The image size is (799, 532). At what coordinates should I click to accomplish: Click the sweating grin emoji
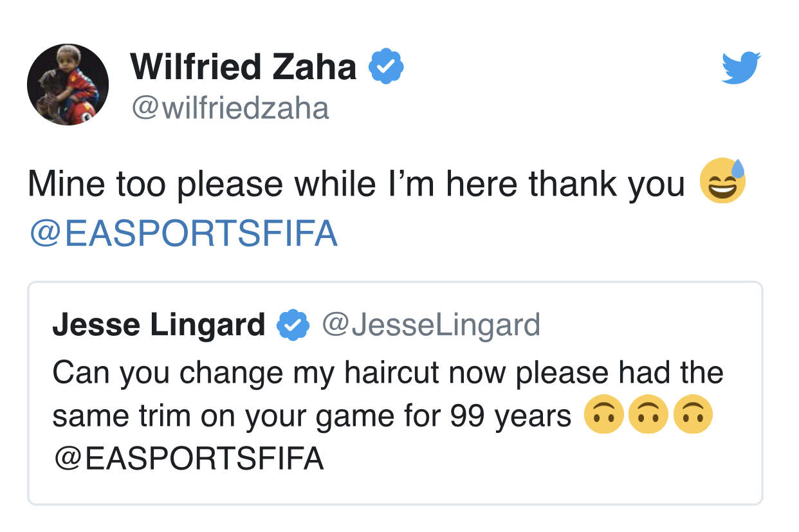pyautogui.click(x=723, y=181)
